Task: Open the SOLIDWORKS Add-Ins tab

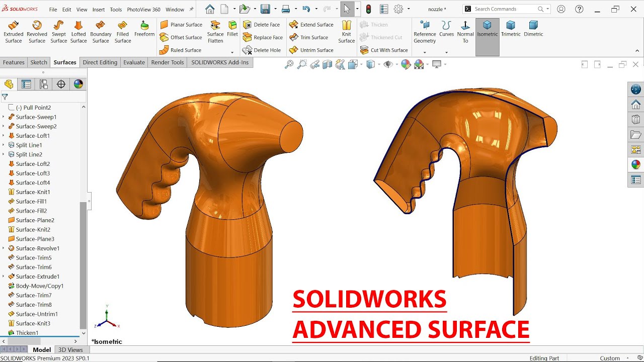Action: coord(220,62)
